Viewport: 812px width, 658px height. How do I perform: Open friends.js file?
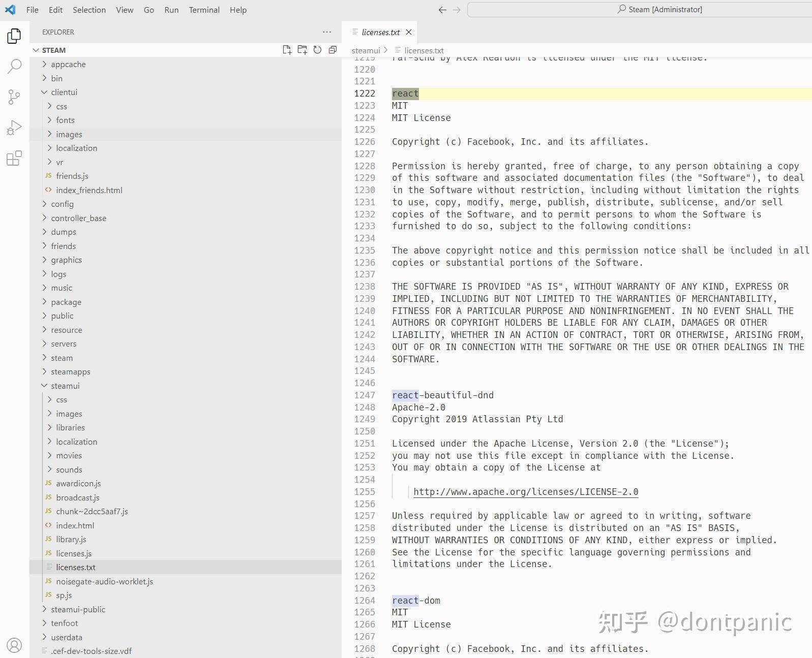tap(72, 176)
